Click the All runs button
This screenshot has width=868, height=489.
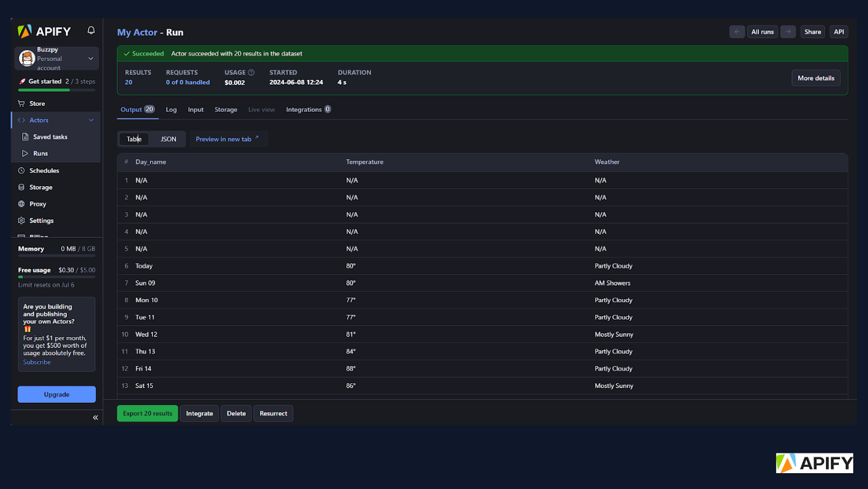[x=762, y=32]
